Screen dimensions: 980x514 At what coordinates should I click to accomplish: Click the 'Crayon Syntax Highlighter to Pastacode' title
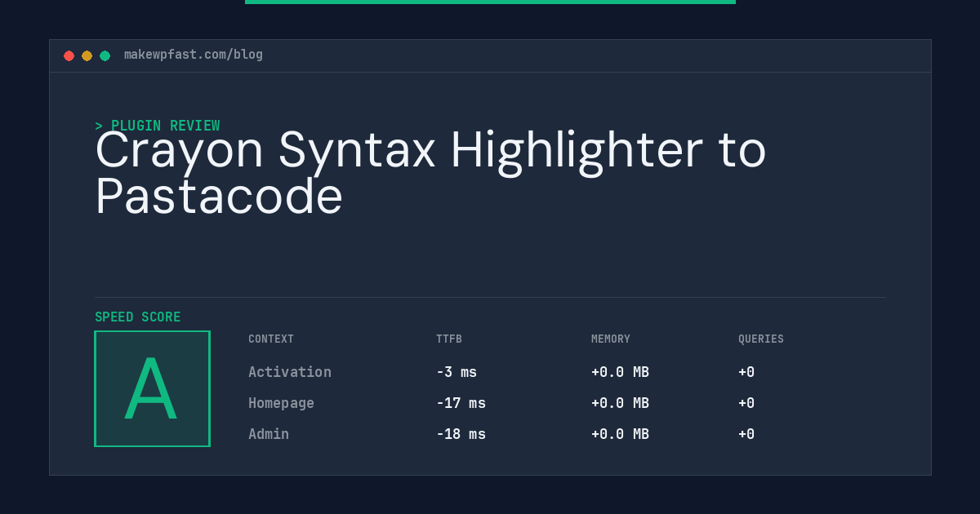(430, 173)
